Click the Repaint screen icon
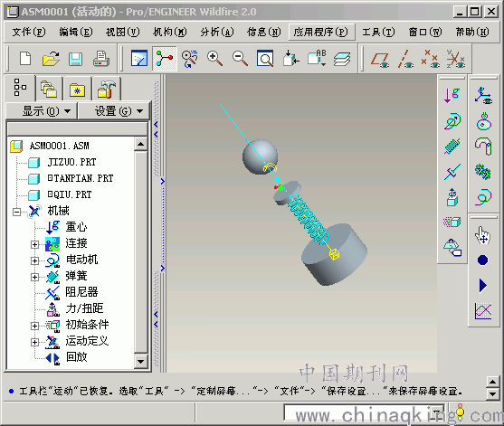 pyautogui.click(x=139, y=59)
